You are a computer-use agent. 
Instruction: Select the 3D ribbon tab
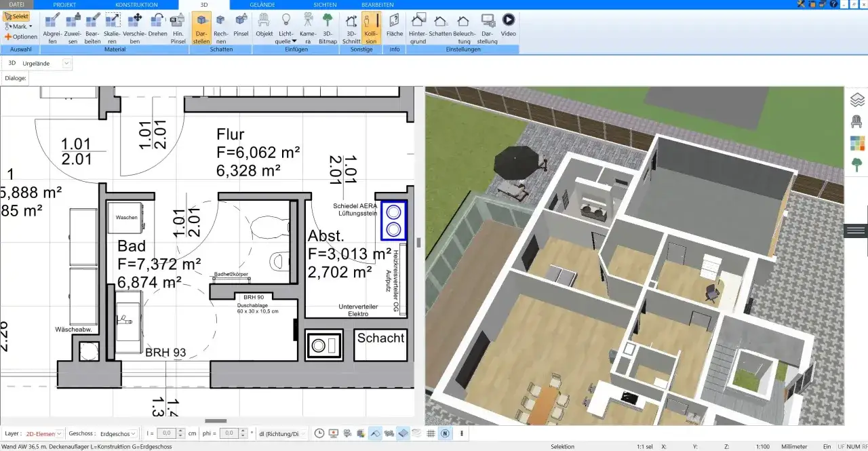[204, 5]
